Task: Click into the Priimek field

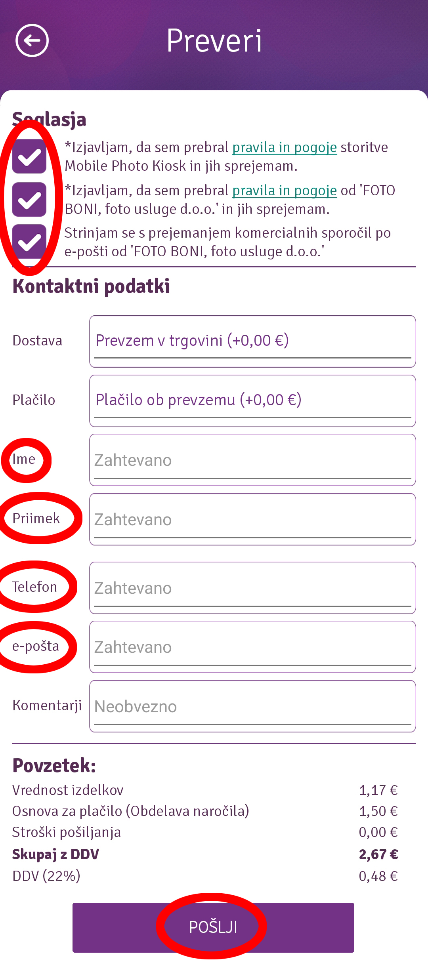Action: tap(252, 519)
